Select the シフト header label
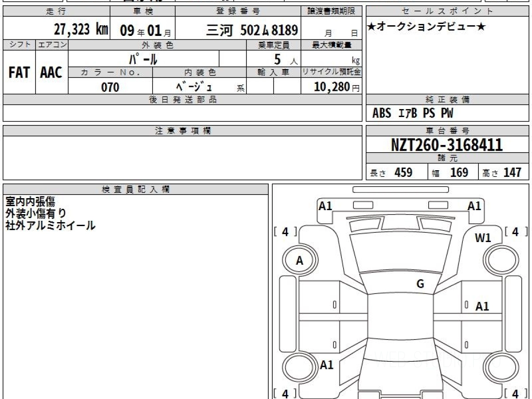The width and height of the screenshot is (532, 399). point(19,45)
